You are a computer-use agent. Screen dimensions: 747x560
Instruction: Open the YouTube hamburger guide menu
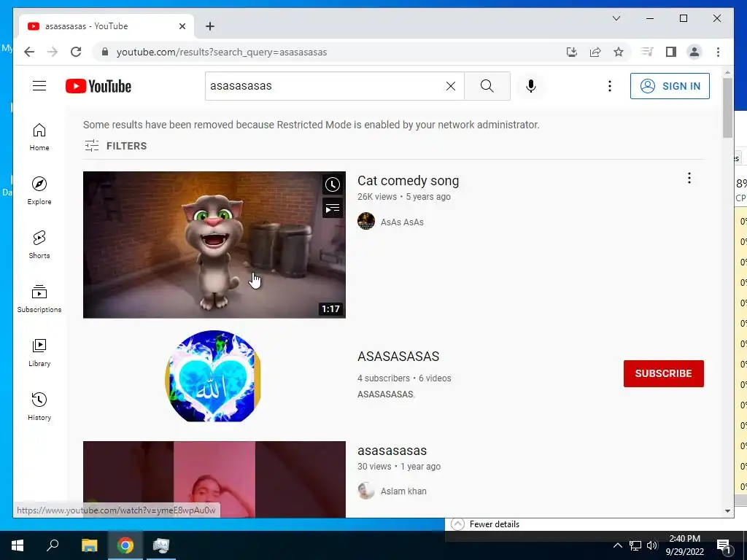pos(39,86)
